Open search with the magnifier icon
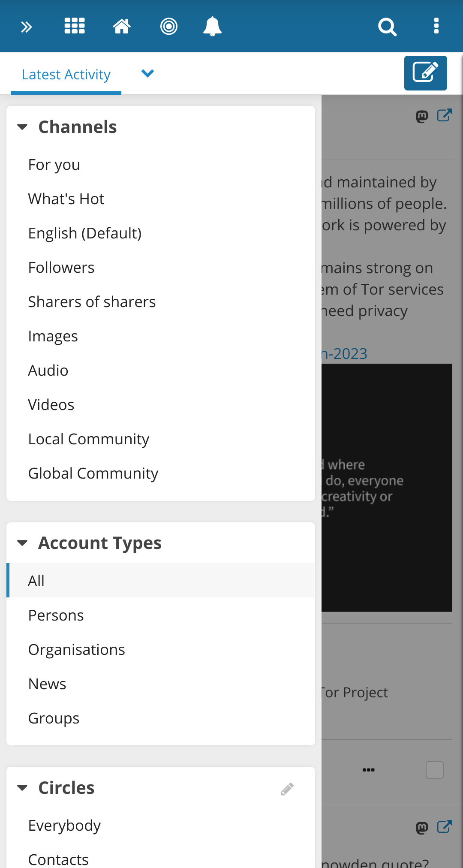 point(387,27)
